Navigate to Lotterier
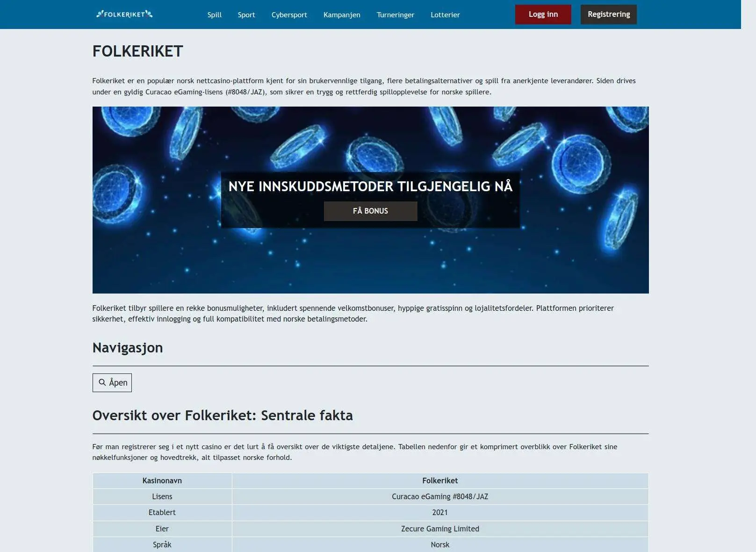This screenshot has height=552, width=756. point(445,15)
